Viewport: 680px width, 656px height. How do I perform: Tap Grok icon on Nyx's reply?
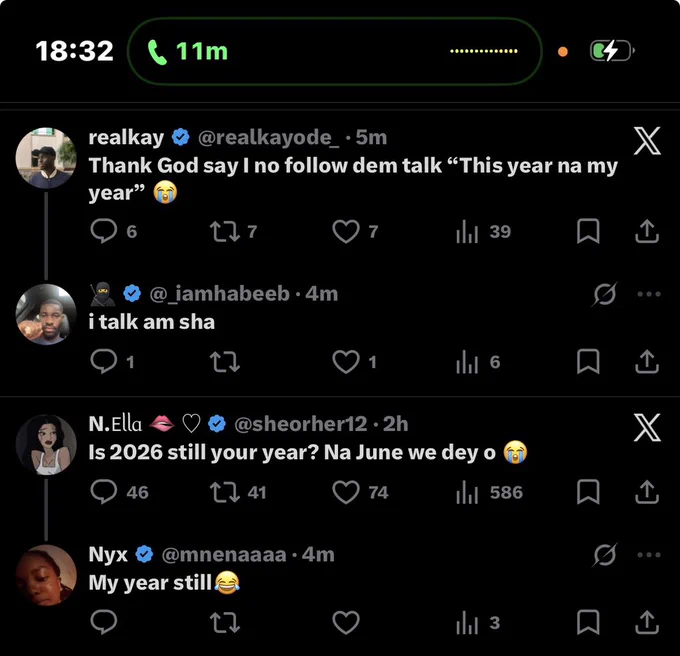pos(604,555)
